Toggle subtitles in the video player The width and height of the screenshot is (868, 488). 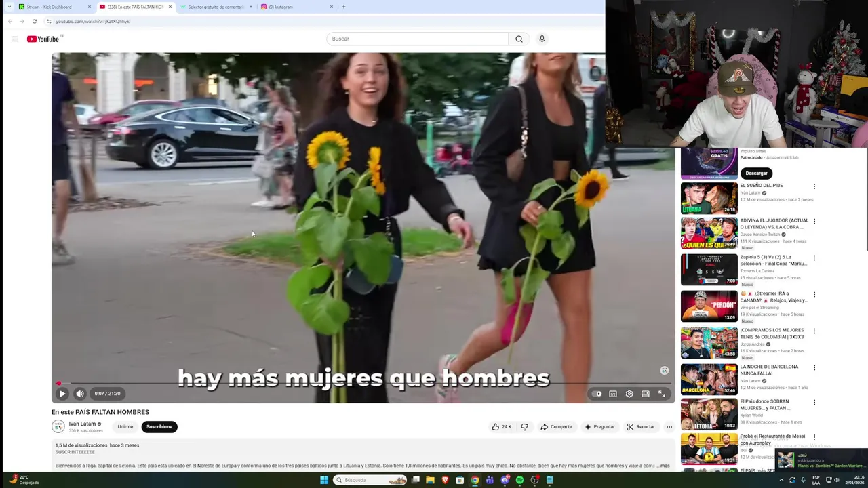click(613, 394)
